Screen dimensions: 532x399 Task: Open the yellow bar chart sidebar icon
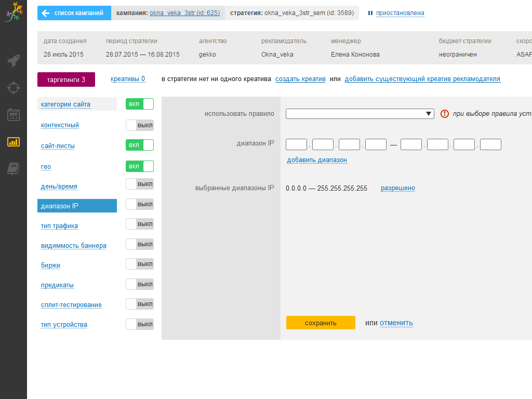click(14, 141)
